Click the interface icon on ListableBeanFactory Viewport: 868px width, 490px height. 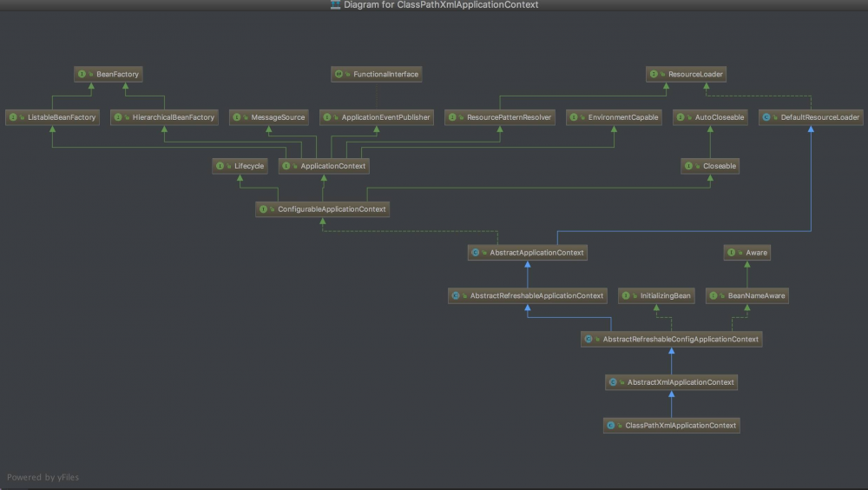click(13, 117)
